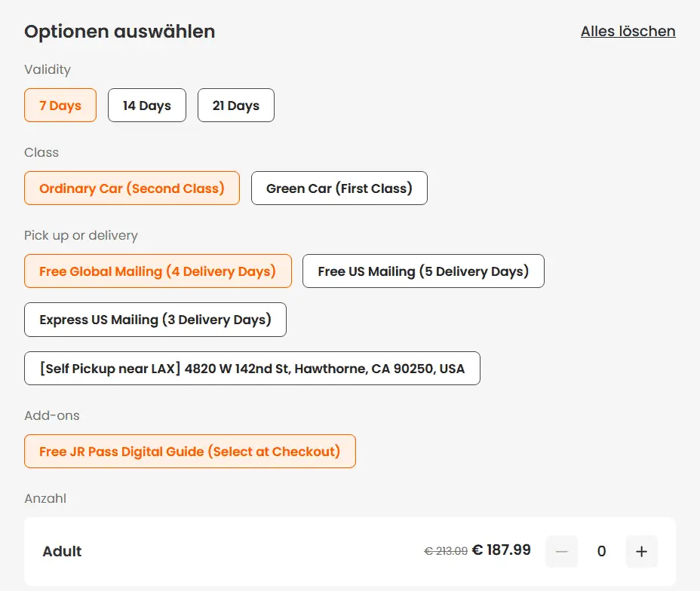This screenshot has height=591, width=700.
Task: Click the Alles löschen link
Action: point(628,31)
